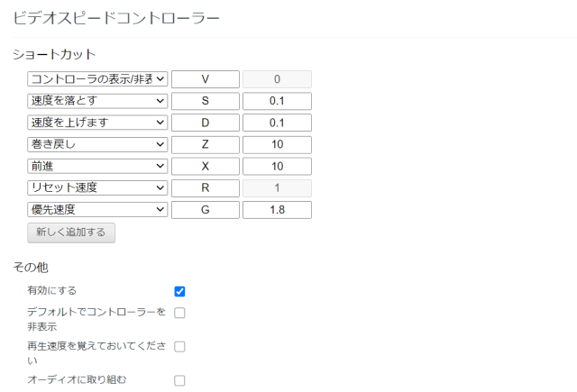Viewport: 577px width, 392px height.
Task: Open the 速度を上げます action dropdown
Action: coord(97,123)
